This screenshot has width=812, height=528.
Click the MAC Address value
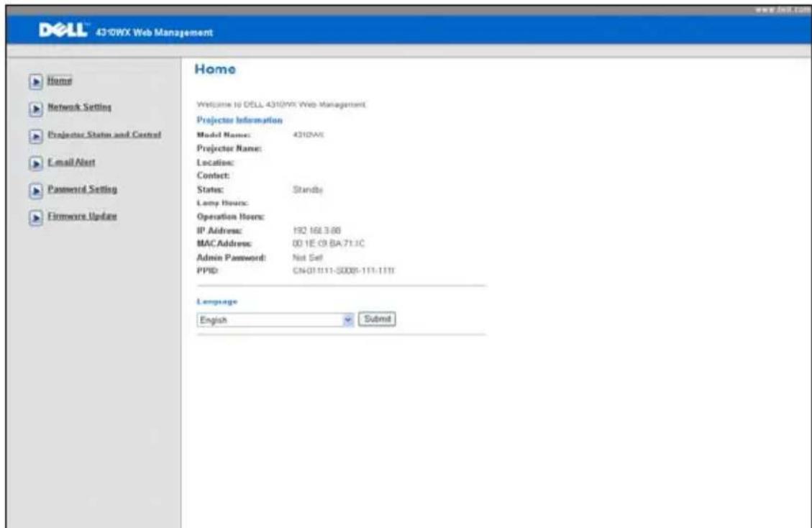(328, 244)
